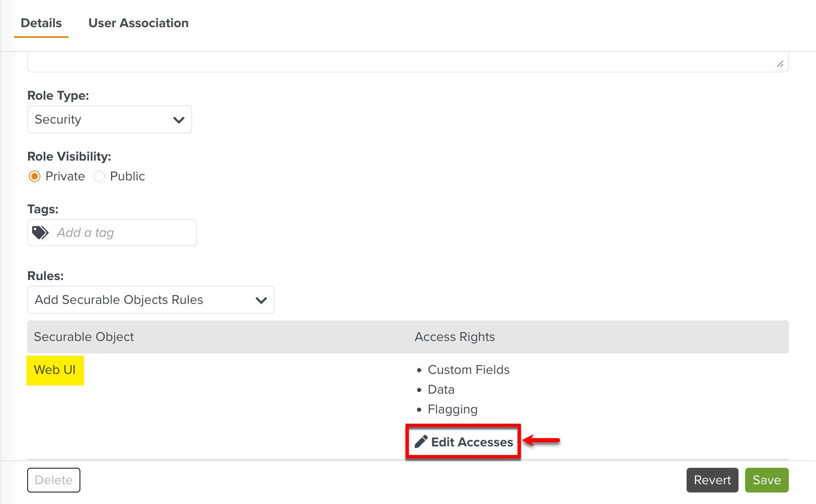Select the highlighted Web UI securable object
Image resolution: width=816 pixels, height=504 pixels.
(55, 370)
